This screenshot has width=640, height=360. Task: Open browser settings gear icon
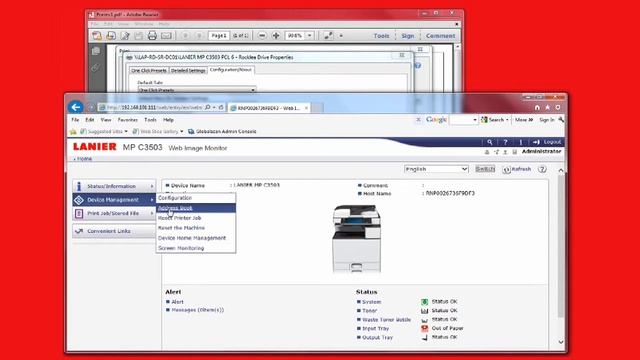click(x=558, y=107)
